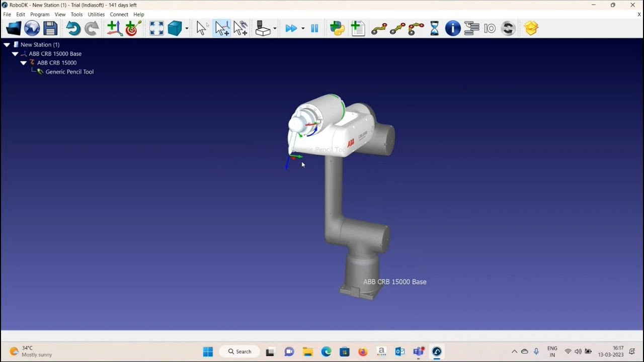Image resolution: width=644 pixels, height=362 pixels.
Task: Open the Windows Start menu
Action: (x=208, y=351)
